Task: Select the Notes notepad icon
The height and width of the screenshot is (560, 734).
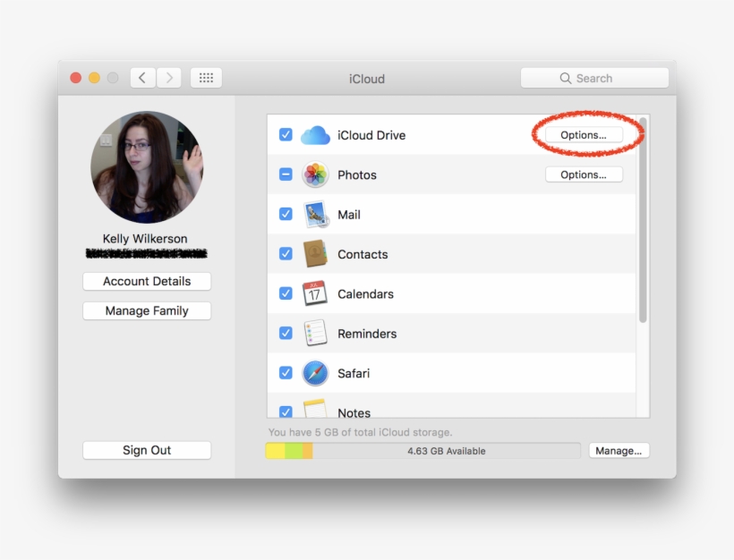Action: (315, 411)
